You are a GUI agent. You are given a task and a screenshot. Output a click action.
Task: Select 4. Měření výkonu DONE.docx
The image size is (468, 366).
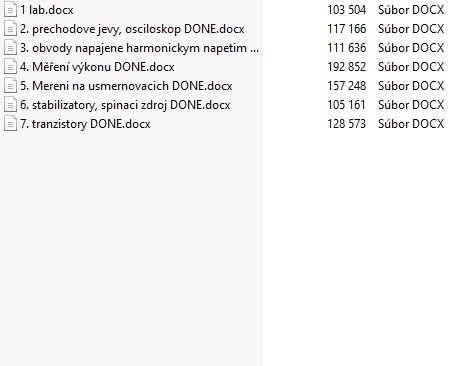pos(97,67)
